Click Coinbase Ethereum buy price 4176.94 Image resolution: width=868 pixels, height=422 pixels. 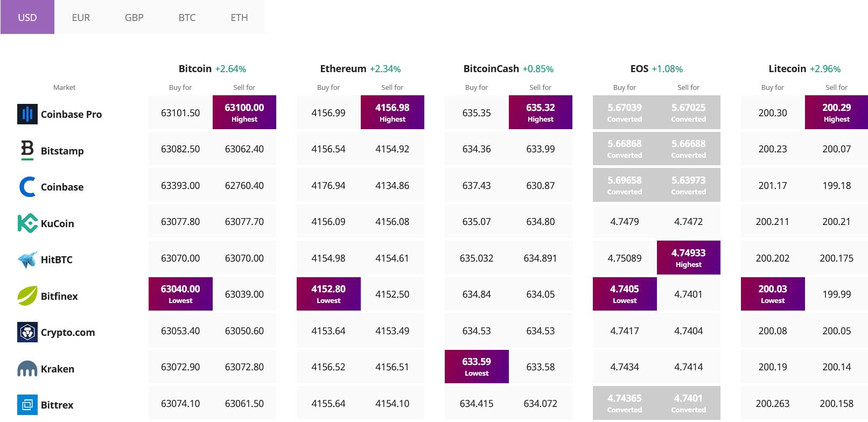(328, 185)
